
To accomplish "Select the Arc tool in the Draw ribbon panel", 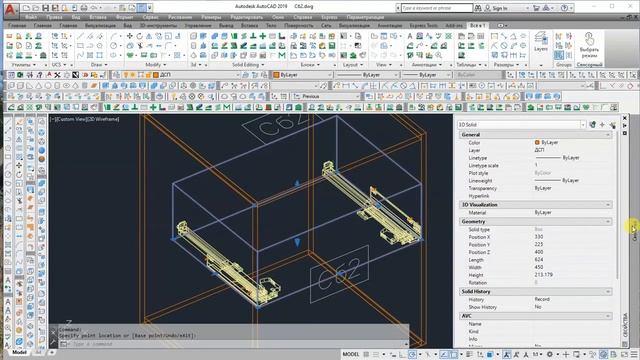I will (114, 36).
